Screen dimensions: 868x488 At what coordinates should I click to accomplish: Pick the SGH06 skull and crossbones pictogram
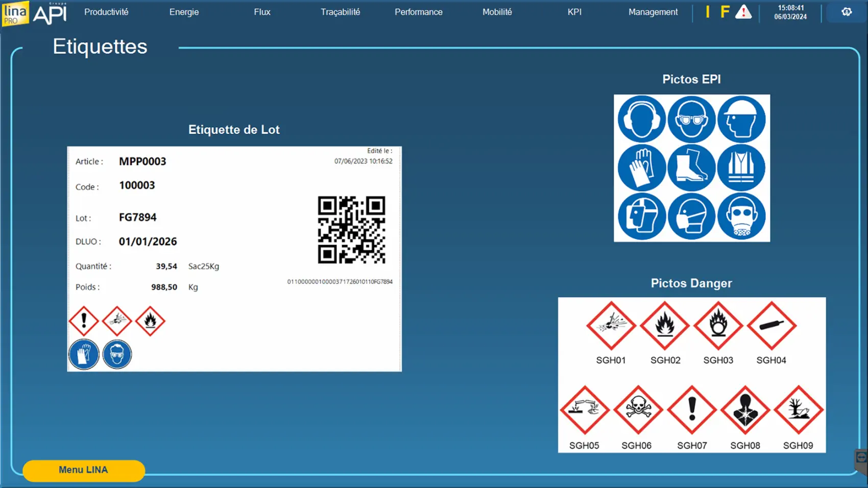pos(637,409)
